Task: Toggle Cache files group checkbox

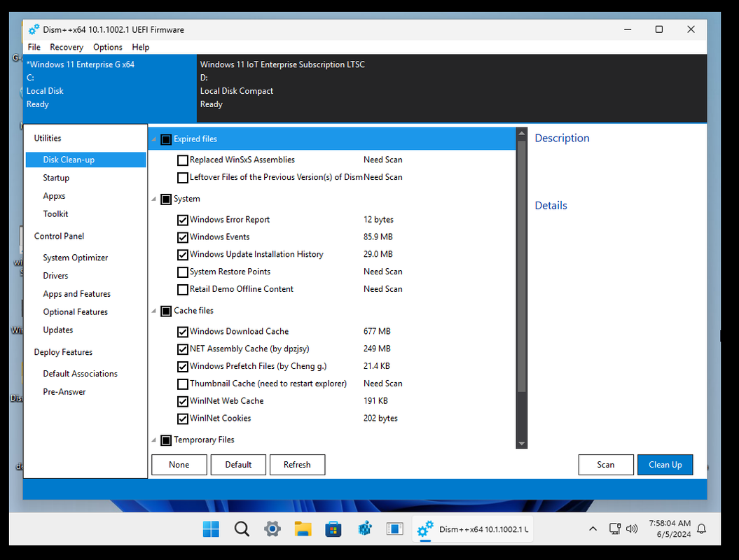Action: click(166, 311)
